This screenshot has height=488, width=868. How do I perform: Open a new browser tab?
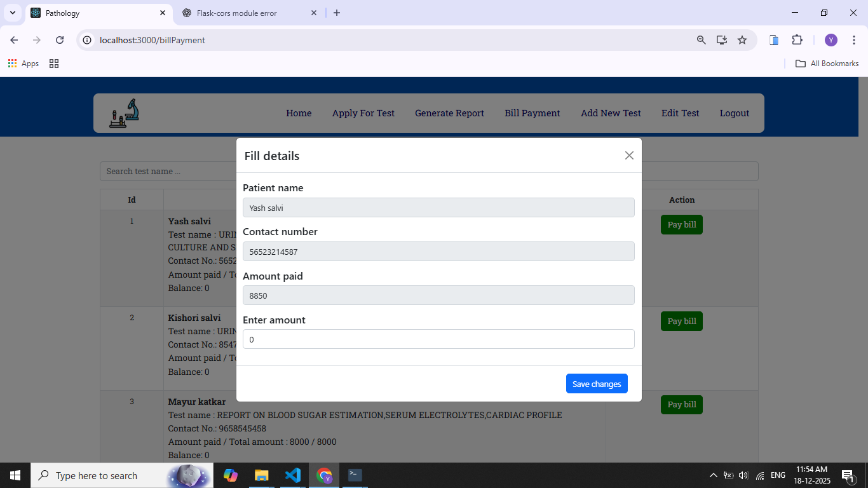pyautogui.click(x=337, y=13)
